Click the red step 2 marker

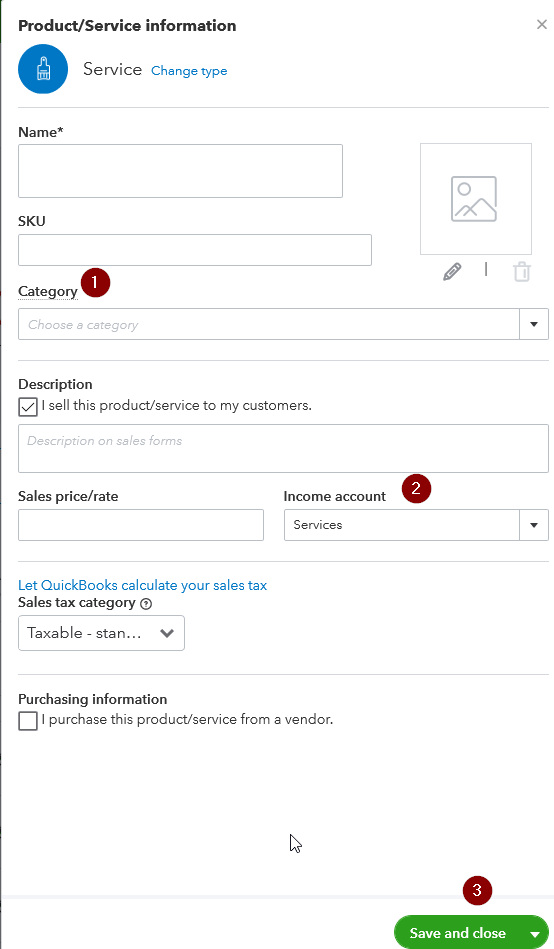pyautogui.click(x=416, y=488)
